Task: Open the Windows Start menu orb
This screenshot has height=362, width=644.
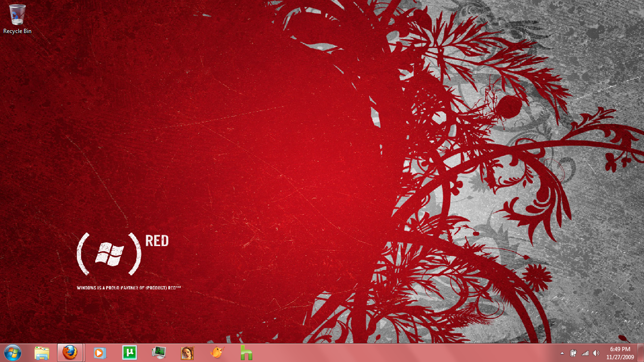Action: (x=12, y=353)
